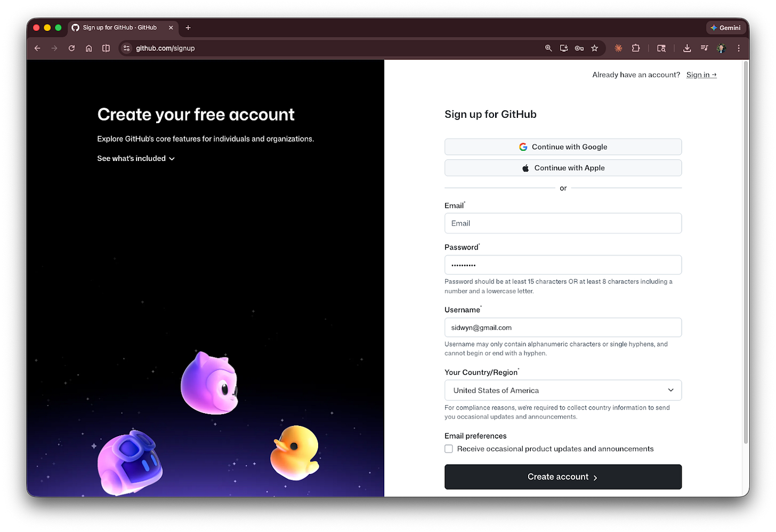Focus the Email input field
776x532 pixels.
(x=563, y=223)
